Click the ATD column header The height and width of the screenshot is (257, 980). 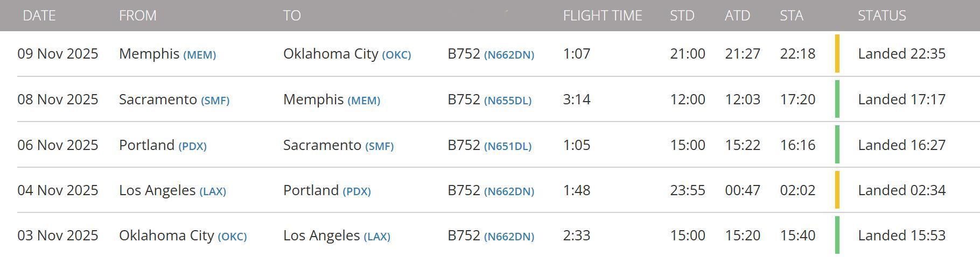[737, 16]
